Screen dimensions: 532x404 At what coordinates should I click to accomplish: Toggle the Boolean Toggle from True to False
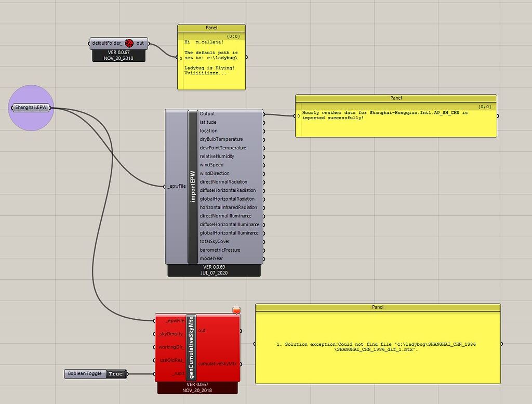[x=115, y=373]
